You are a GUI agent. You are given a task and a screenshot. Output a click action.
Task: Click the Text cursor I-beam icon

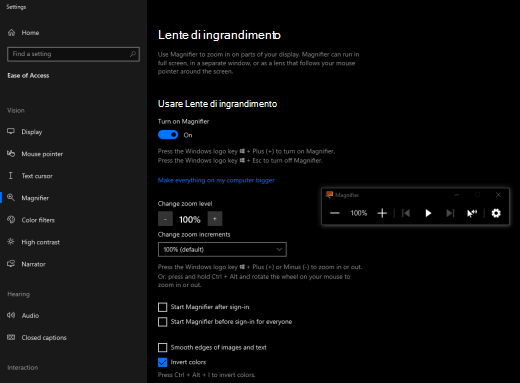11,176
